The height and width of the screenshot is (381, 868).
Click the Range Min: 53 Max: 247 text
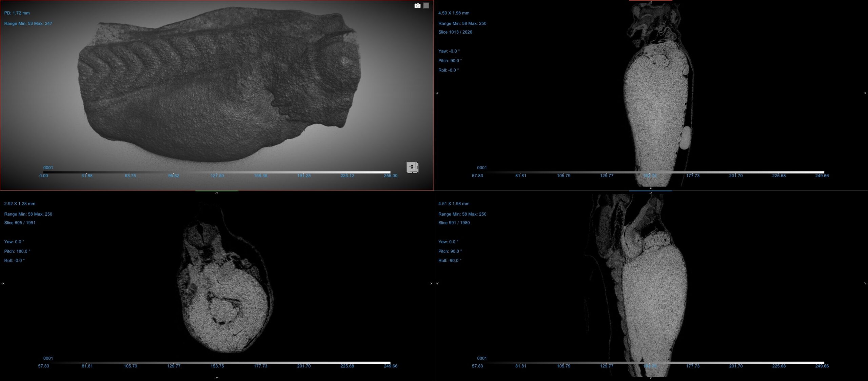[28, 23]
